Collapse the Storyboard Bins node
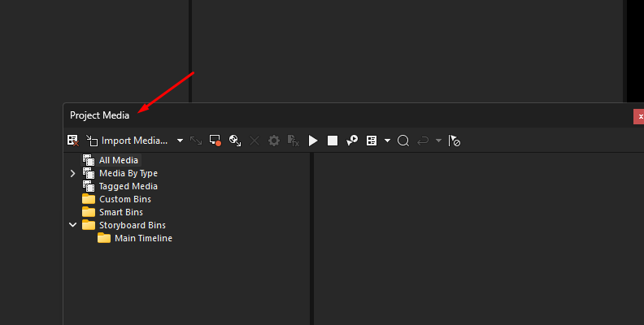This screenshot has width=644, height=325. 72,225
